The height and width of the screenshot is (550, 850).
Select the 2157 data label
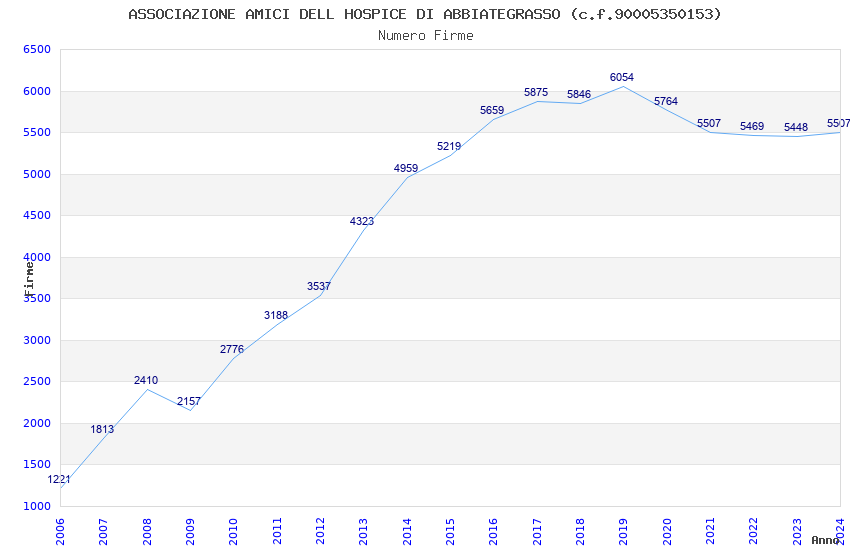pyautogui.click(x=189, y=402)
